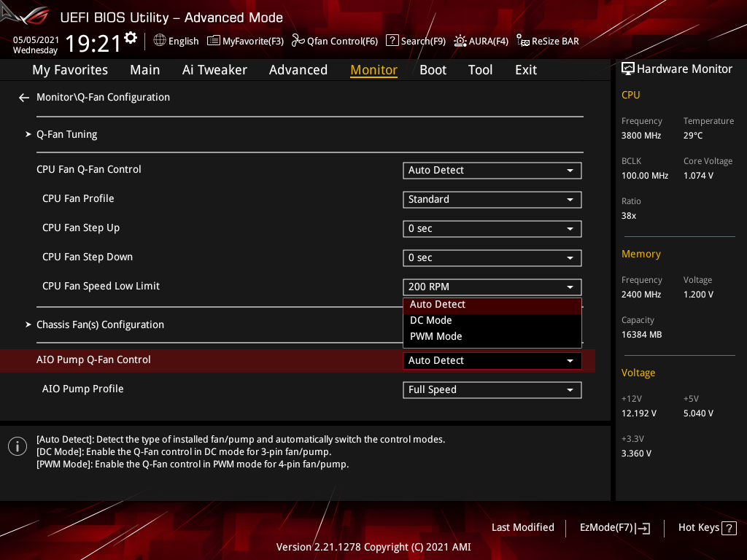Click the settings gear next to the clock
The width and height of the screenshot is (747, 560).
(131, 38)
